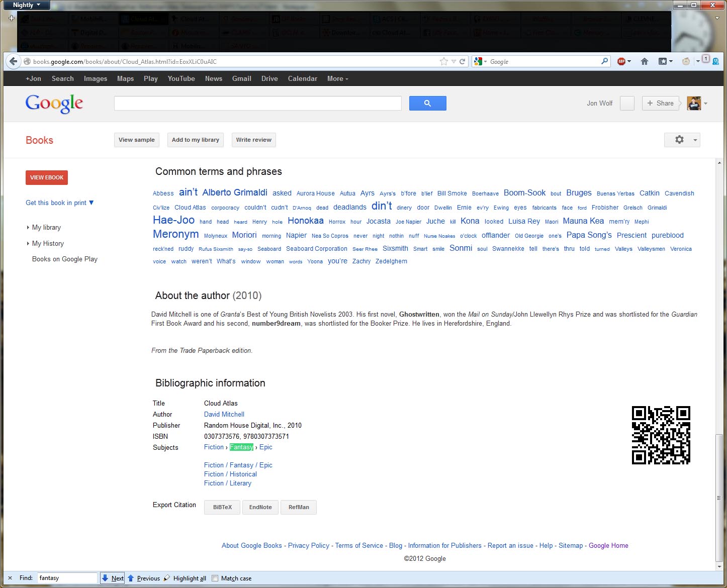Open Books on Google Play
This screenshot has height=588, width=727.
coord(65,259)
